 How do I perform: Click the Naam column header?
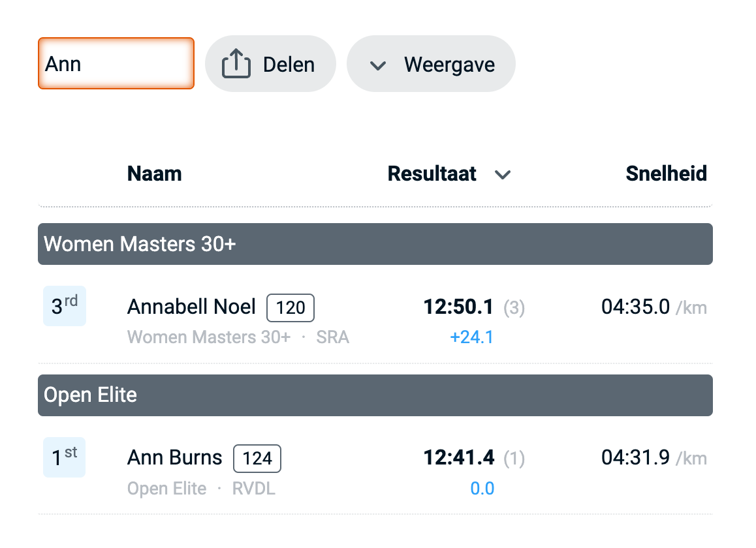[x=154, y=174]
